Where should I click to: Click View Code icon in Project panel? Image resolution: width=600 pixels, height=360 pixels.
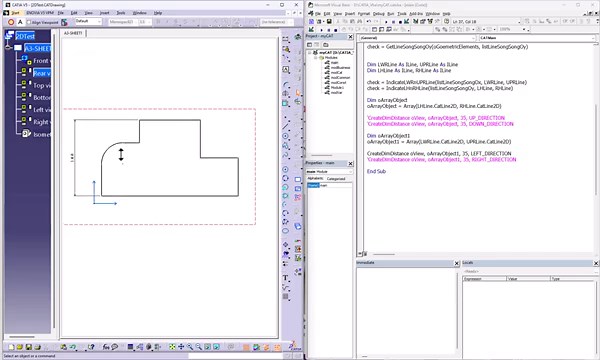[310, 45]
